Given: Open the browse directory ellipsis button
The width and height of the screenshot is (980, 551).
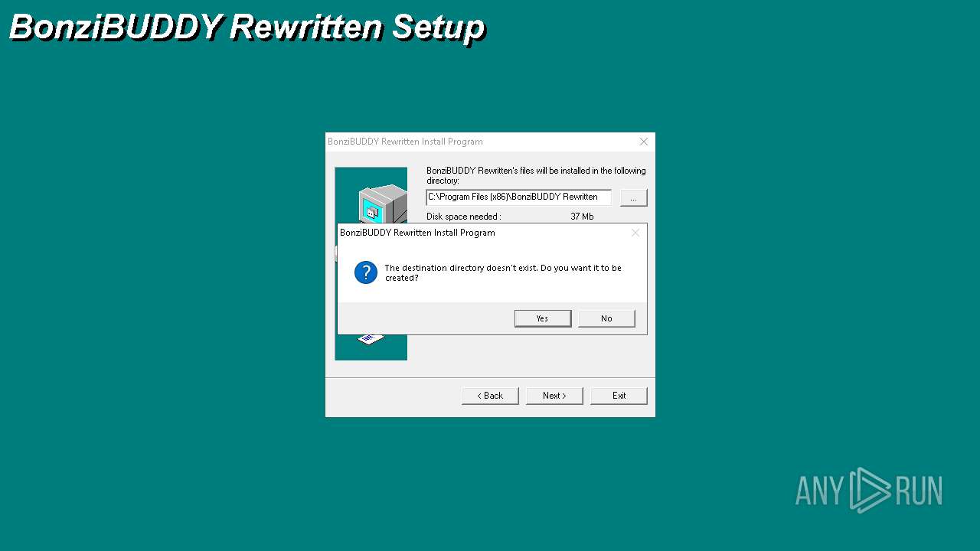Looking at the screenshot, I should 633,197.
